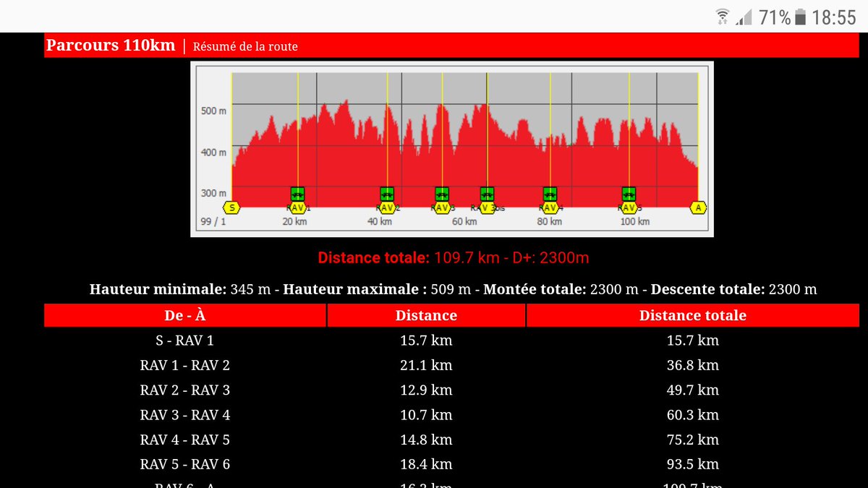The width and height of the screenshot is (868, 488).
Task: Tap the 71% battery percentage
Action: click(x=775, y=17)
